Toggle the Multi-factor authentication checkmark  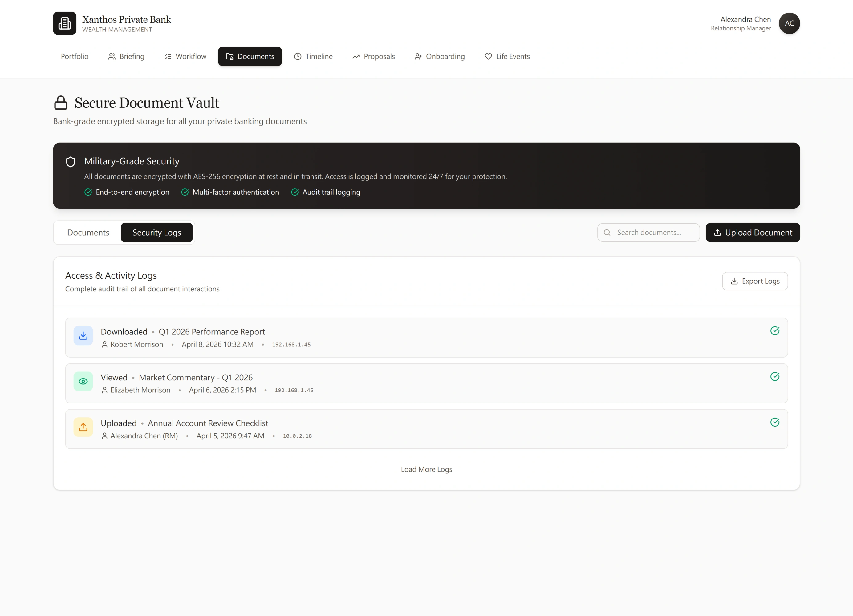[x=185, y=192]
